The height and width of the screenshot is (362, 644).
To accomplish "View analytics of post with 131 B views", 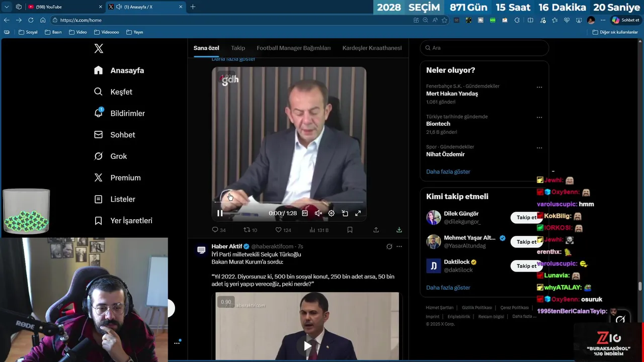I will (318, 230).
